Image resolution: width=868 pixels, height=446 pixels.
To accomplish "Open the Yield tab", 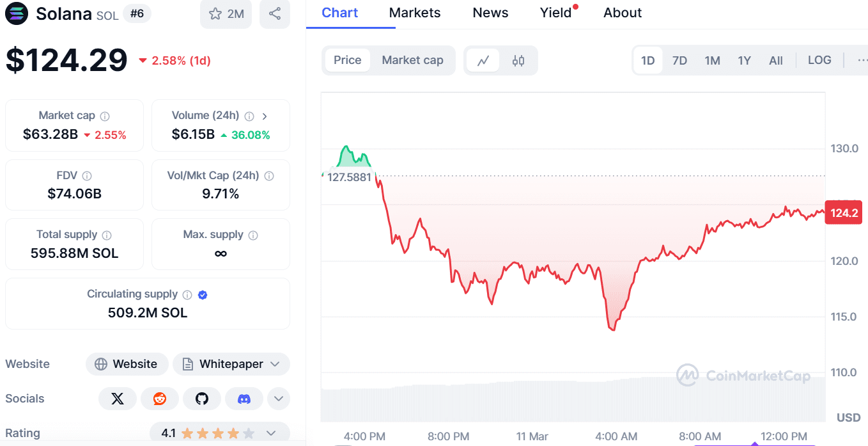I will tap(555, 12).
